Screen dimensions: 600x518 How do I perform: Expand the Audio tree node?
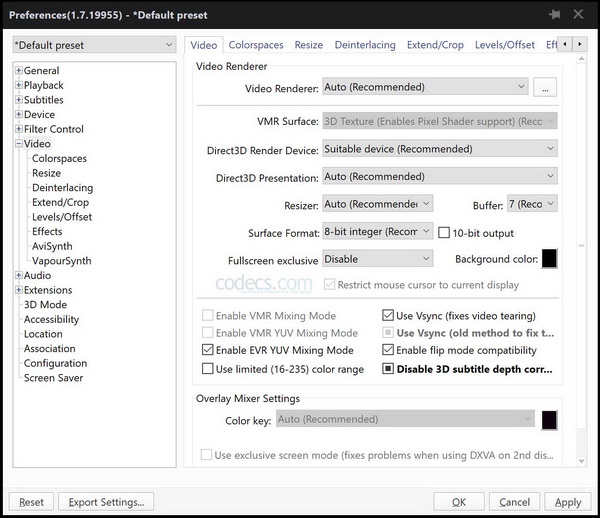[18, 276]
